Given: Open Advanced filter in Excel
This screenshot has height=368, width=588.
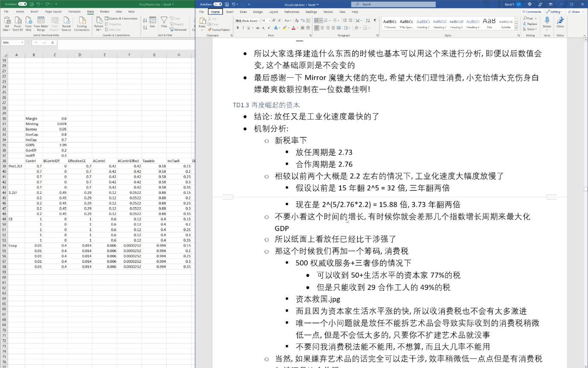Looking at the screenshot, I should pyautogui.click(x=178, y=30).
